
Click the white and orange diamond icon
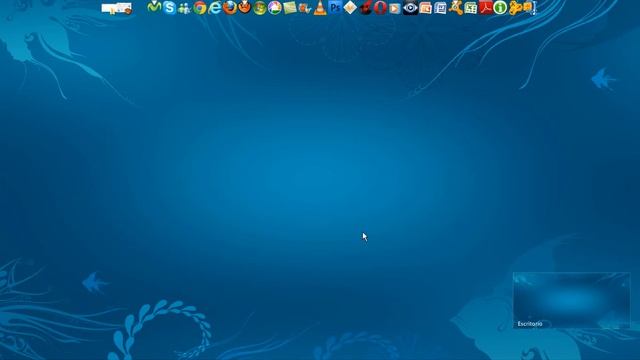[x=350, y=7]
